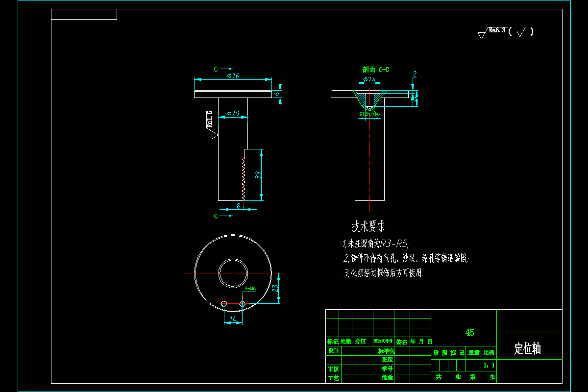Select the 阶段标记 header cell
Image resolution: width=588 pixels, height=392 pixels.
[x=449, y=353]
